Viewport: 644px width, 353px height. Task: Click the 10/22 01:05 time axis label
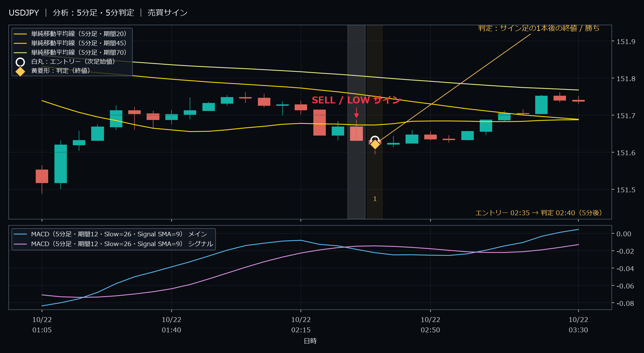click(x=42, y=325)
